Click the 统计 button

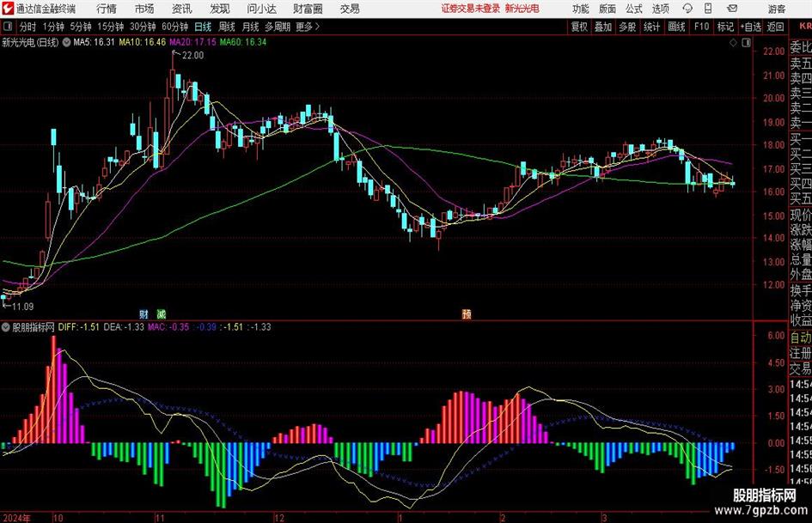[651, 27]
